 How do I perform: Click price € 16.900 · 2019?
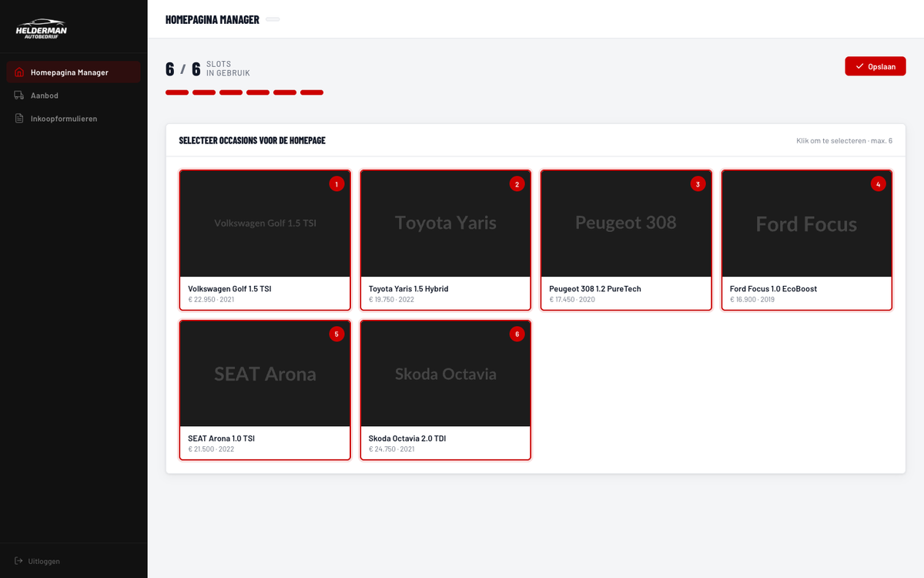coord(752,299)
